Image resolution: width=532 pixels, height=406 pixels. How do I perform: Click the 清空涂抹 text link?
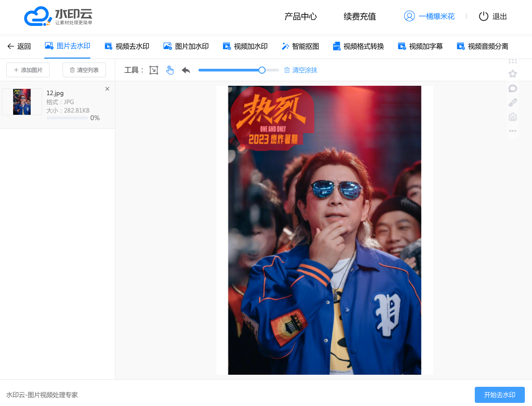tap(305, 70)
